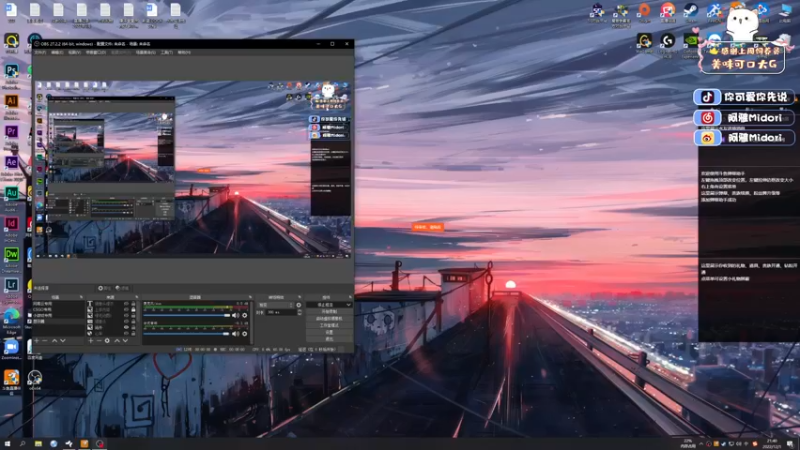Open the transition type dropdown
The height and width of the screenshot is (450, 800).
pyautogui.click(x=277, y=305)
